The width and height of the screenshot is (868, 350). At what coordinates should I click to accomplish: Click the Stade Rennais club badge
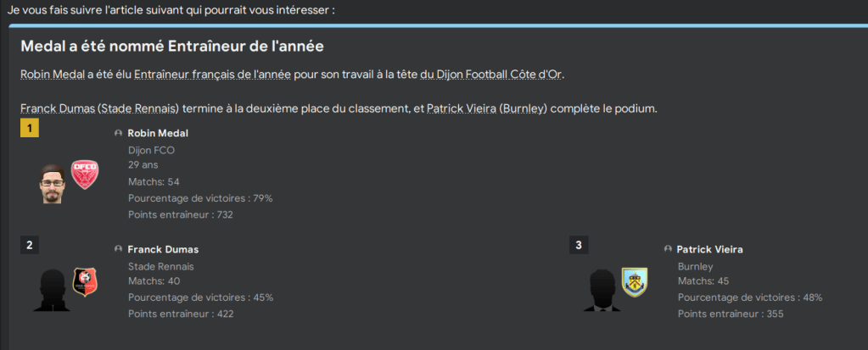coord(85,281)
